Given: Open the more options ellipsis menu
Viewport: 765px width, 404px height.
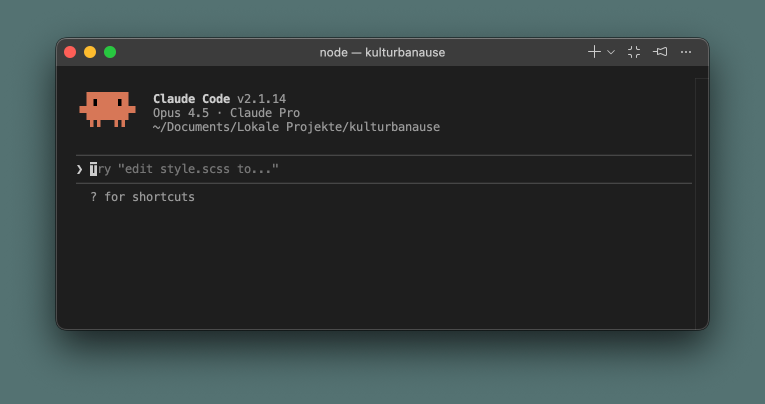Looking at the screenshot, I should [x=686, y=52].
